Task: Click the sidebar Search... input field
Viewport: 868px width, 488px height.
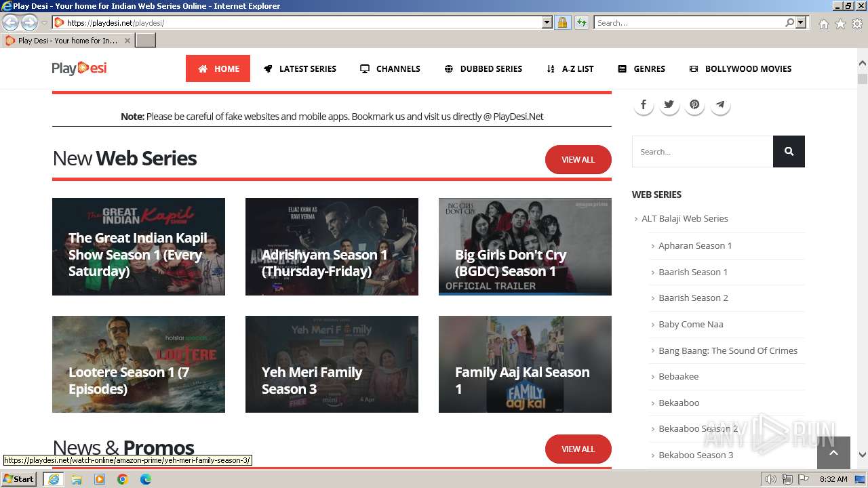Action: pyautogui.click(x=703, y=151)
